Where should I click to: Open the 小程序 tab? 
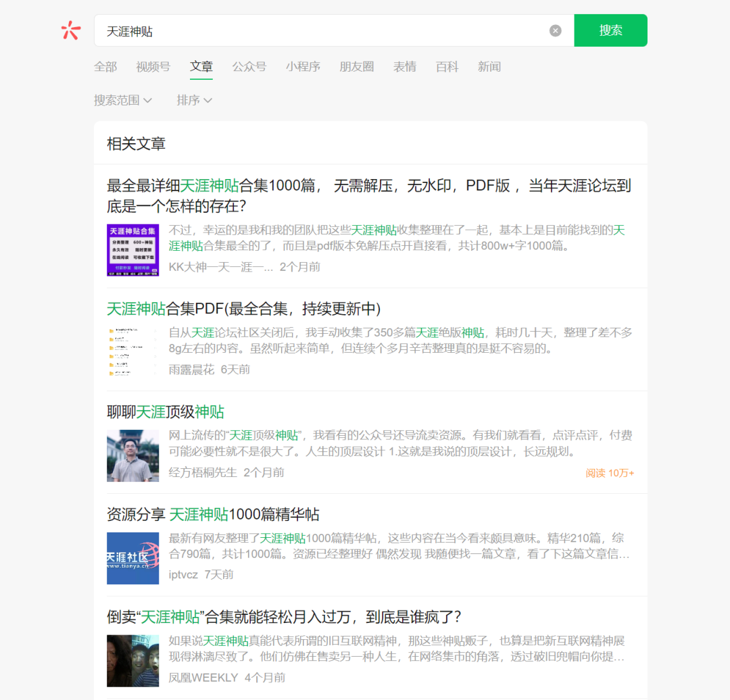(303, 67)
